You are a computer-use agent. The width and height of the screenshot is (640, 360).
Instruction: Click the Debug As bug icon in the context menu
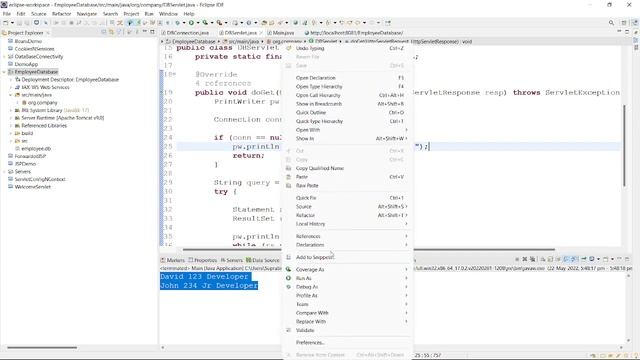289,287
